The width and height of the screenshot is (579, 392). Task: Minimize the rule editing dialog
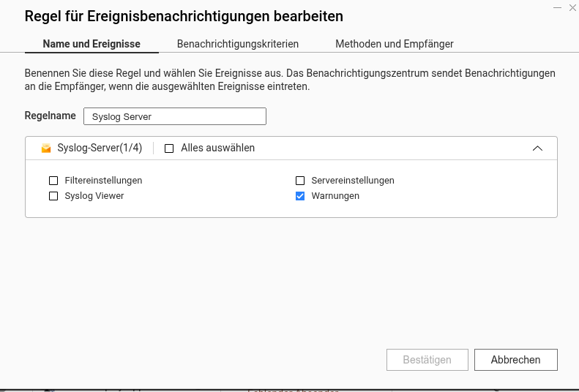pyautogui.click(x=558, y=8)
